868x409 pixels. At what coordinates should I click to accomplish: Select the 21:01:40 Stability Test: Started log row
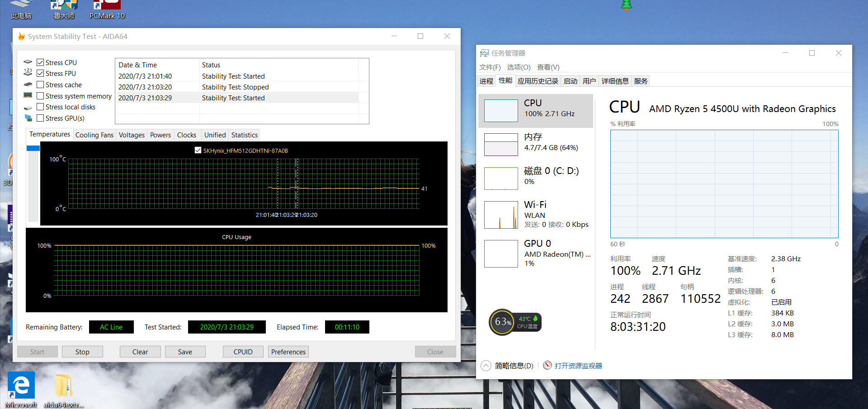click(x=238, y=76)
